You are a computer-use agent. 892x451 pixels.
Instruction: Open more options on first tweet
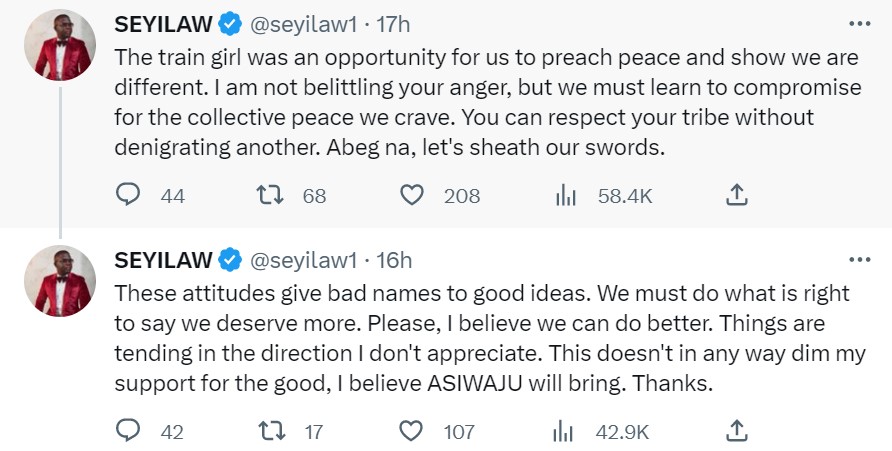(x=858, y=22)
